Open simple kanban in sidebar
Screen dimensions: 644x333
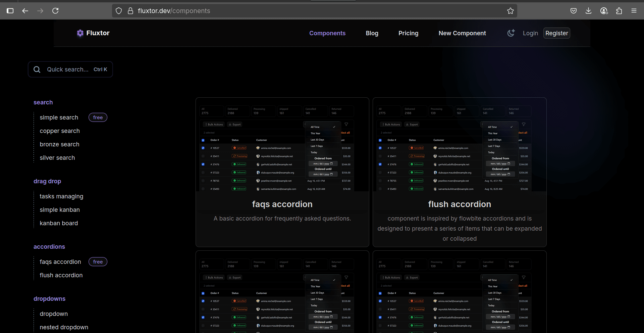pos(60,210)
